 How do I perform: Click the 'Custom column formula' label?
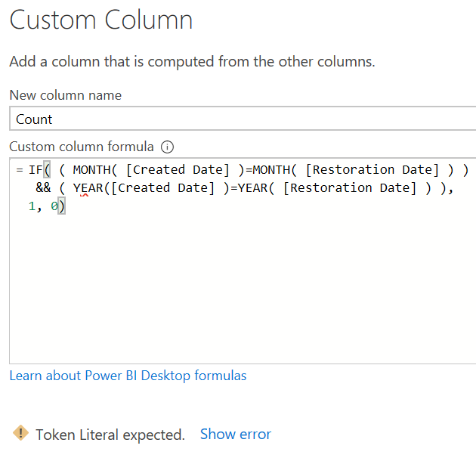tap(82, 147)
